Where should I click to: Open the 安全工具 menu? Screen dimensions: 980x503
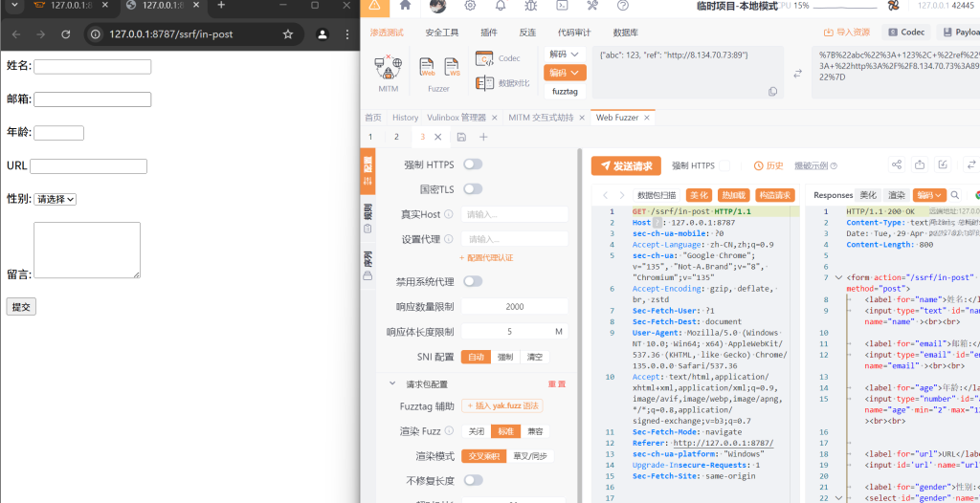coord(441,33)
